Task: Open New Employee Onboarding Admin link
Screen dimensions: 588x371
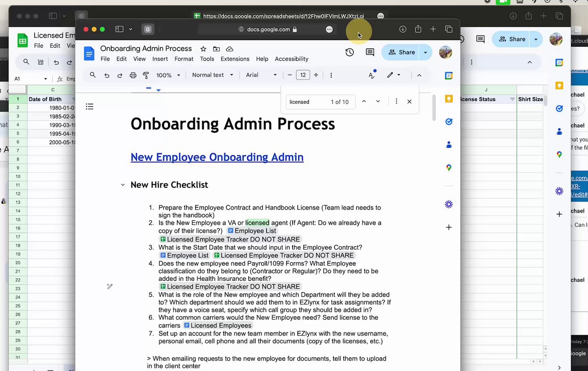Action: tap(217, 157)
